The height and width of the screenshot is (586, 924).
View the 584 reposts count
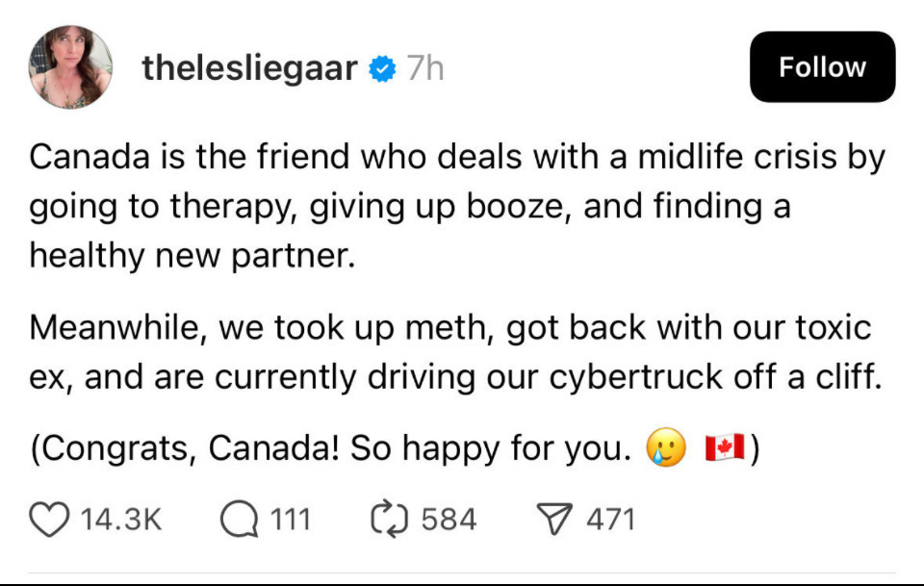click(449, 520)
